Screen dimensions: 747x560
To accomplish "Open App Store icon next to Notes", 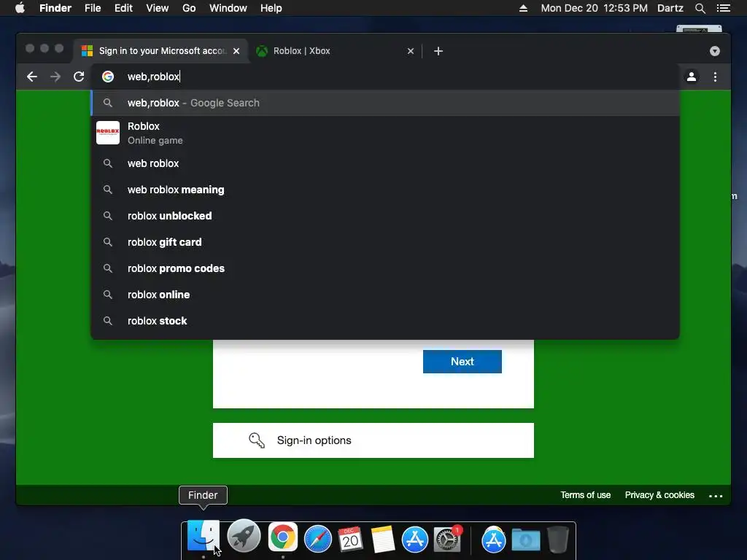I will click(415, 539).
